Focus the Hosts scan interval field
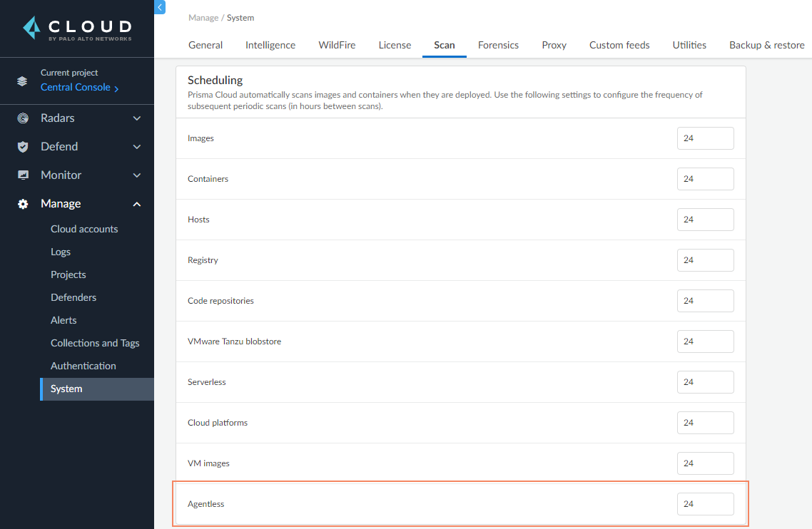812x529 pixels. click(x=705, y=220)
